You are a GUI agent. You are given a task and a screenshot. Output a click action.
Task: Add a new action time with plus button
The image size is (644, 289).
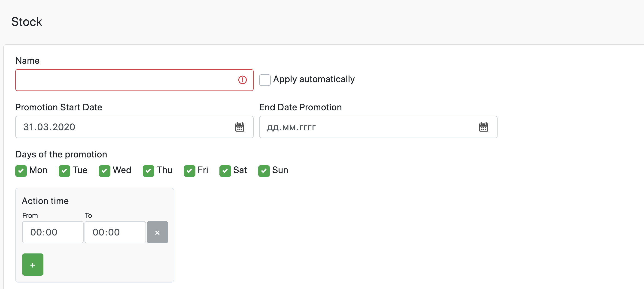click(33, 265)
